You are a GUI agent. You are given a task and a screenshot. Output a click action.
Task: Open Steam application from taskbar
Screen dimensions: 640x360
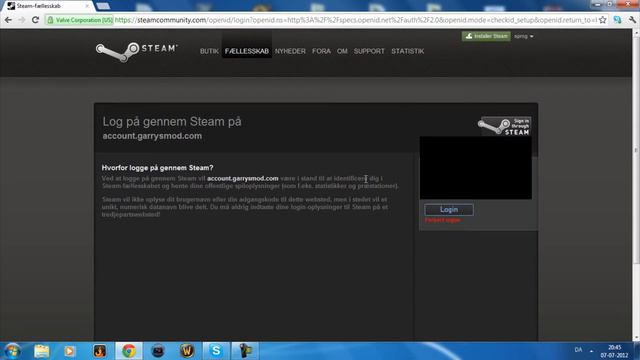(158, 351)
